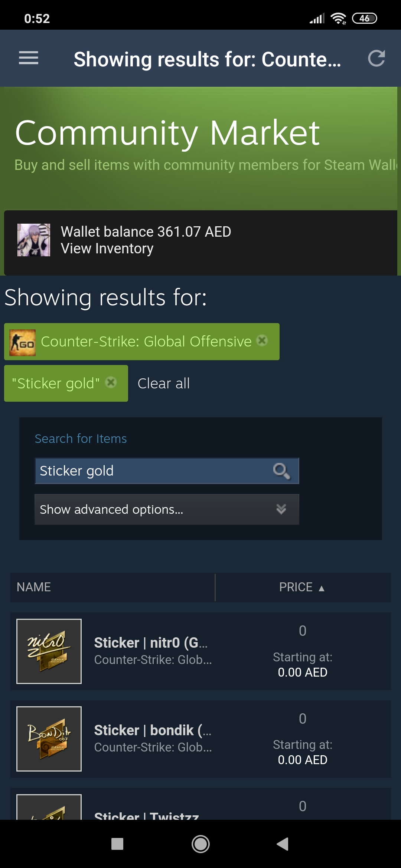Tap the CS:GO game logo icon

click(22, 342)
